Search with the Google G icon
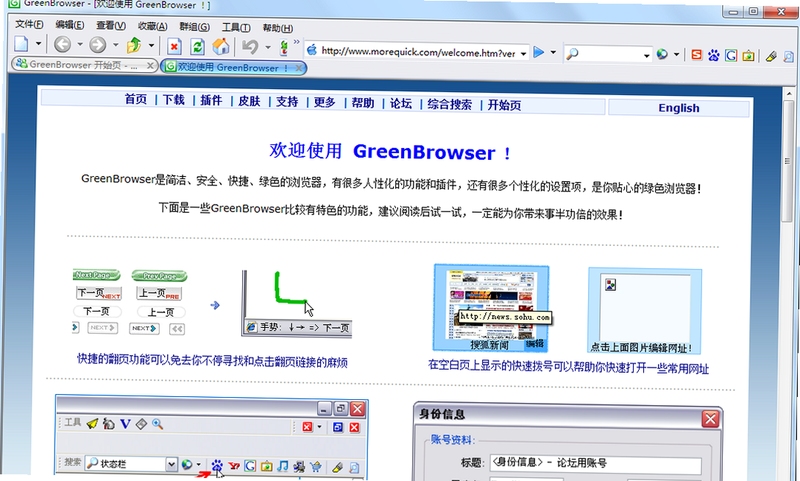800x481 pixels. 731,55
